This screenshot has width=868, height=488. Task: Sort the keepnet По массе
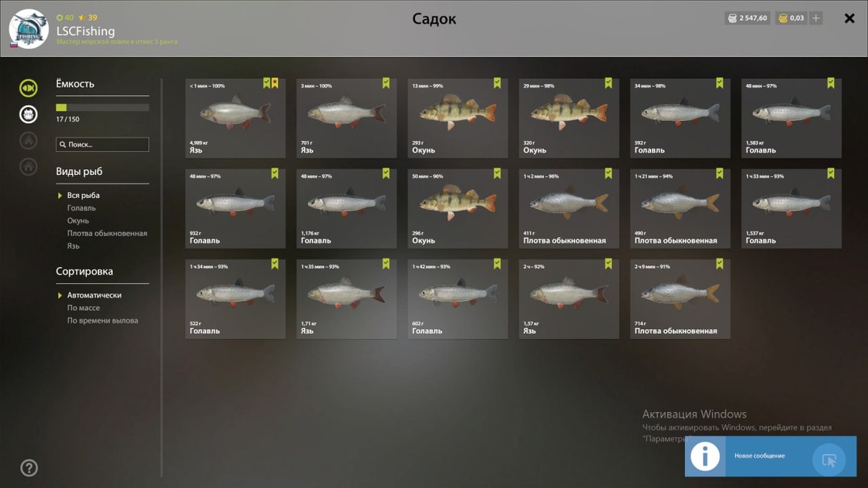click(84, 308)
